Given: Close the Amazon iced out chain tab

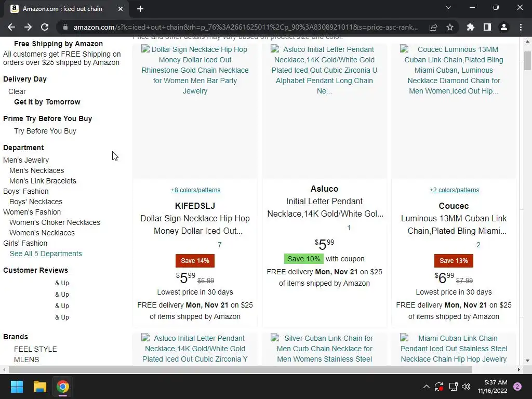Looking at the screenshot, I should click(121, 9).
